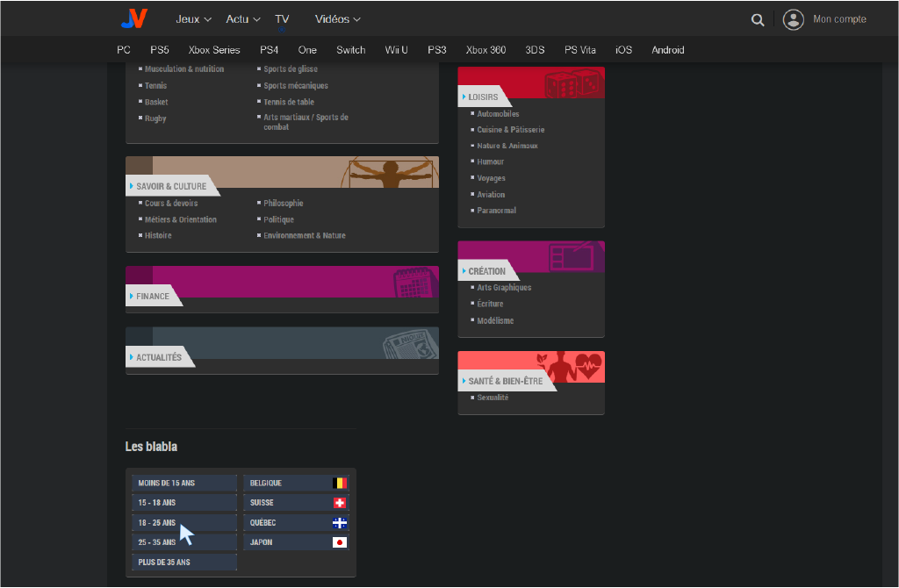Open the Finance category banner
899x588 pixels.
282,282
